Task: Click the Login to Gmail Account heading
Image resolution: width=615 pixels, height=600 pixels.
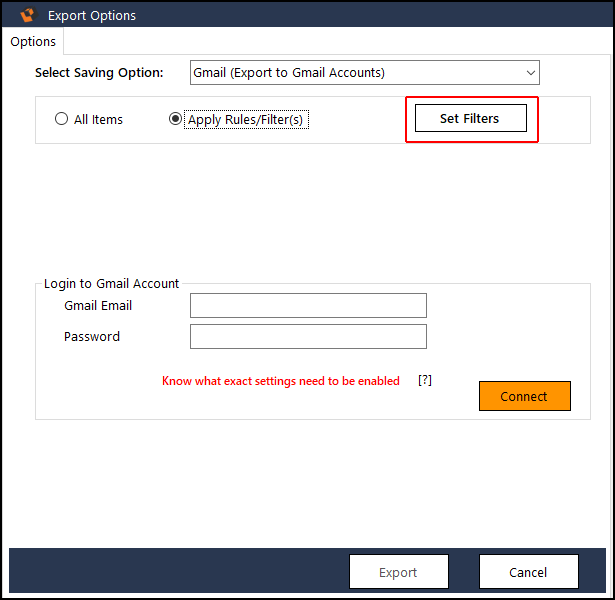Action: tap(111, 284)
